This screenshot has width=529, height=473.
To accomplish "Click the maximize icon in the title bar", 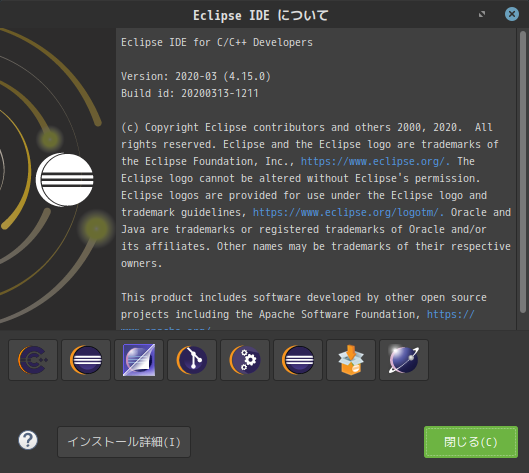I will [x=482, y=14].
